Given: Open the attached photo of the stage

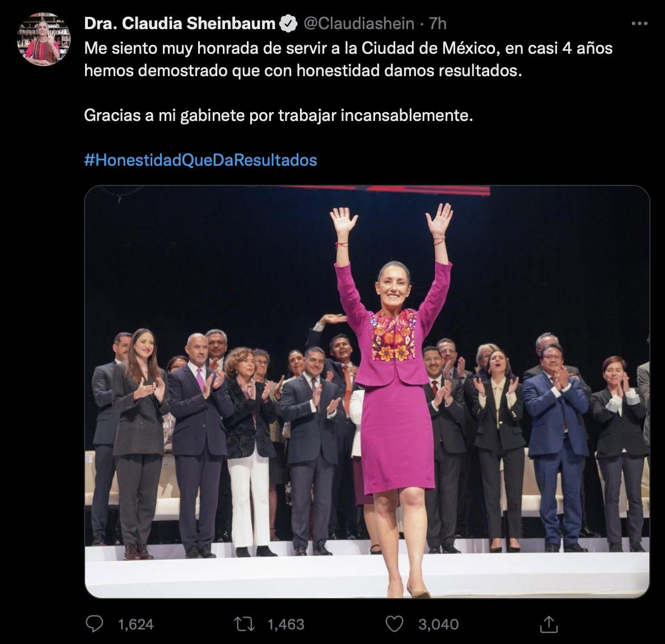Looking at the screenshot, I should point(367,391).
